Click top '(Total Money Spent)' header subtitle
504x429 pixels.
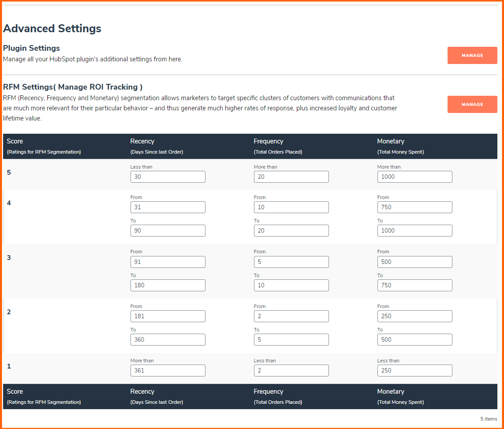[400, 152]
